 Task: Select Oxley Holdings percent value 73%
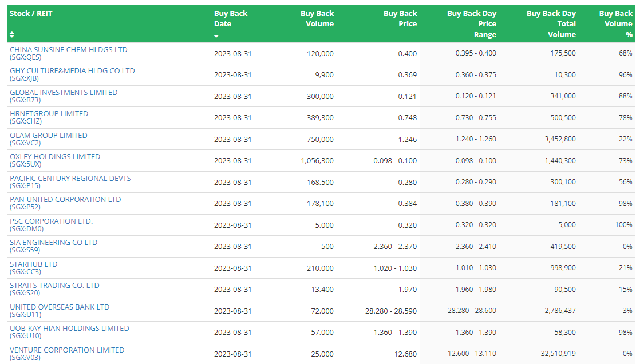625,161
